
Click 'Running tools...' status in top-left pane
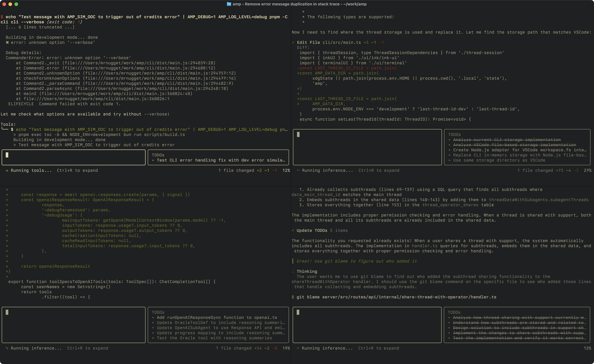click(x=31, y=170)
